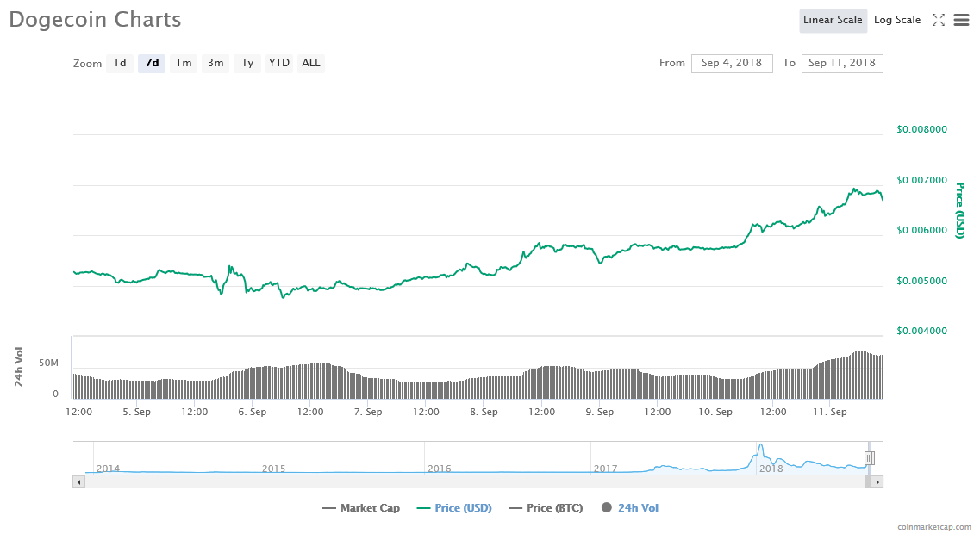This screenshot has height=534, width=980.
Task: Click the Dogecoin Charts heading
Action: point(95,19)
